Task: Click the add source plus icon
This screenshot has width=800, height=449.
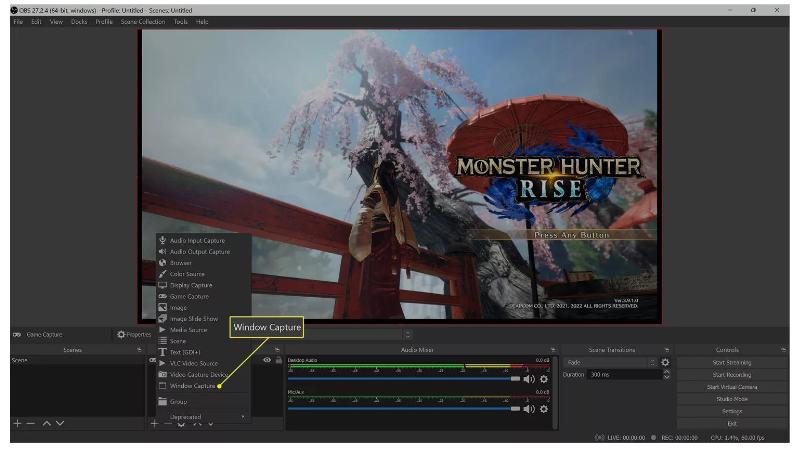Action: point(154,423)
